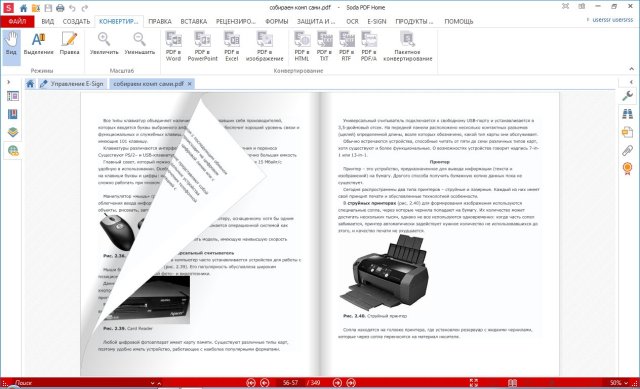Open the paperclip attachments sidebar icon
The height and width of the screenshot is (389, 640).
627,150
